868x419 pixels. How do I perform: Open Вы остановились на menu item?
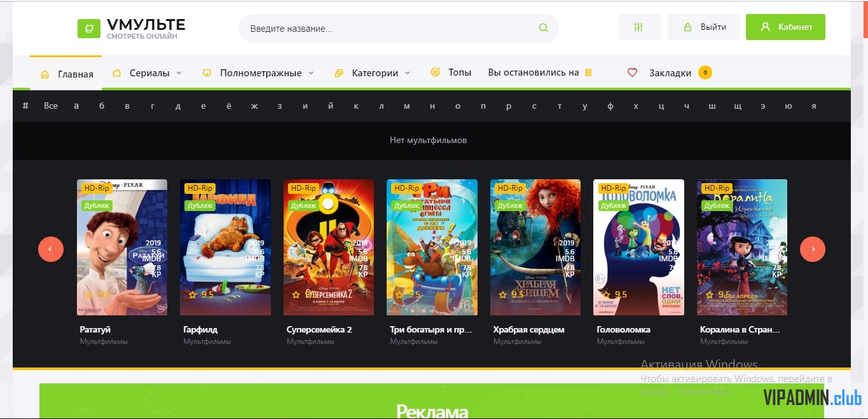[x=540, y=72]
